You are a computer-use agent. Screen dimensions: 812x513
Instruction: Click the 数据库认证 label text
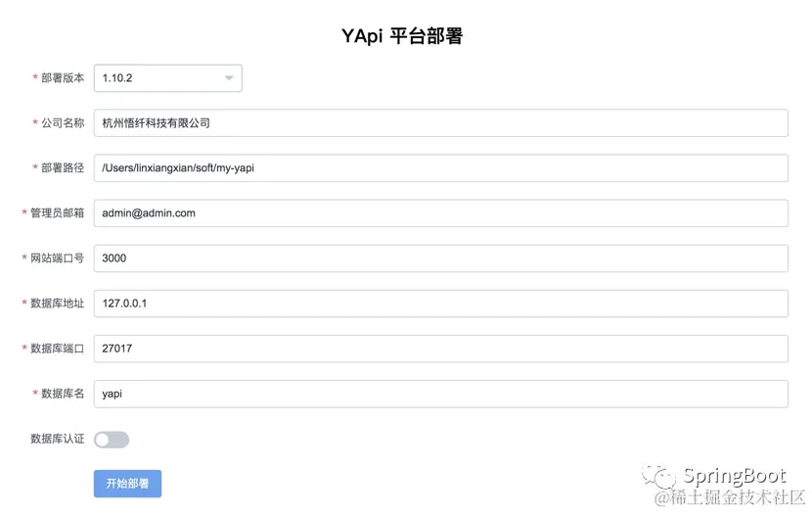pos(57,439)
